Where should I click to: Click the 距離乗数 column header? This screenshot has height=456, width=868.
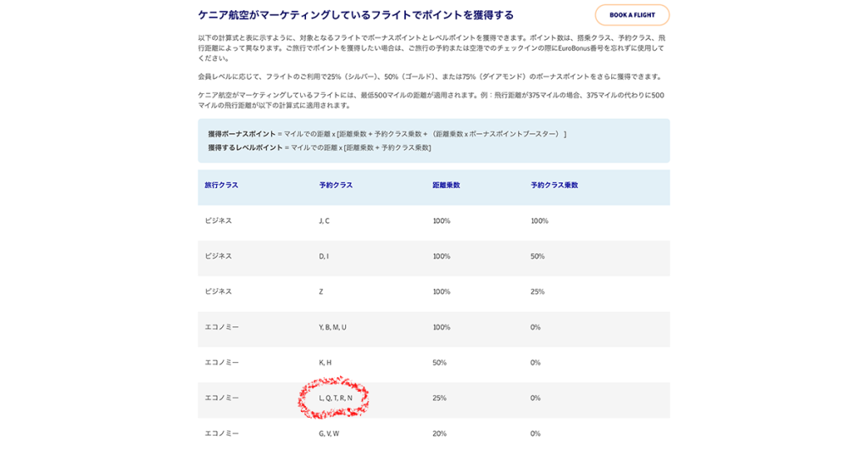[446, 185]
